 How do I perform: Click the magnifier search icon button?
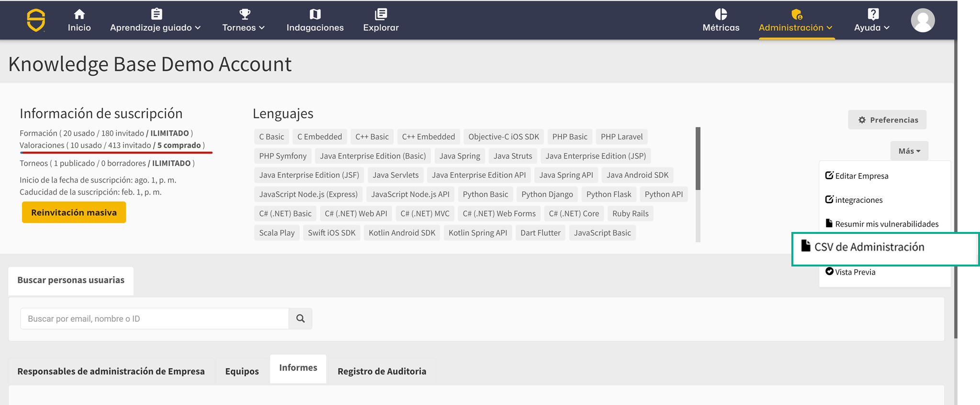click(301, 319)
